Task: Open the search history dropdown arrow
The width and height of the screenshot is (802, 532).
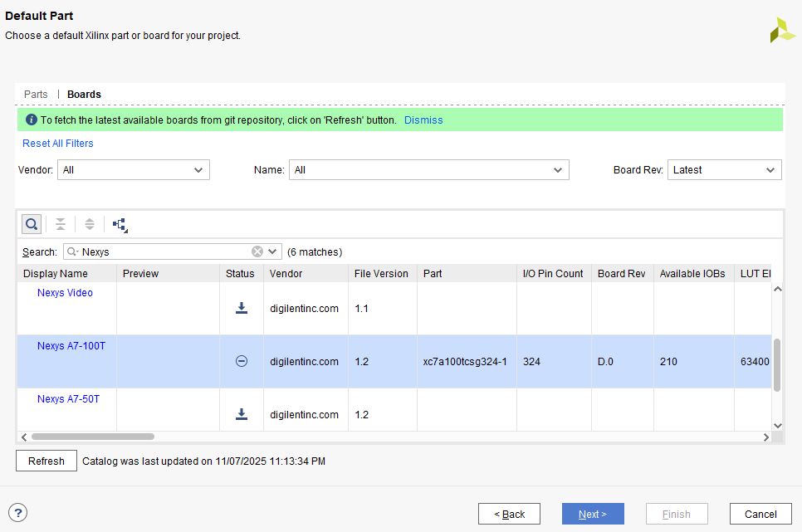Action: (272, 251)
